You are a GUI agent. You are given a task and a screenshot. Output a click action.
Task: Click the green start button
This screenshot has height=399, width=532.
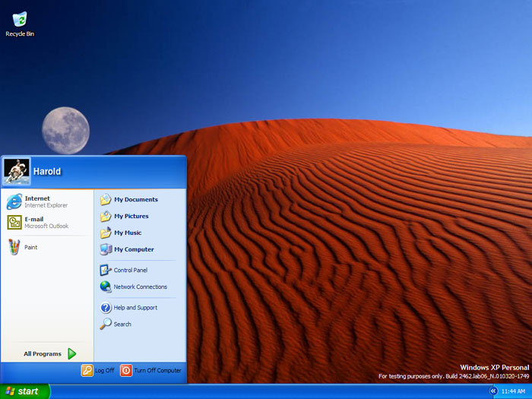pyautogui.click(x=25, y=391)
